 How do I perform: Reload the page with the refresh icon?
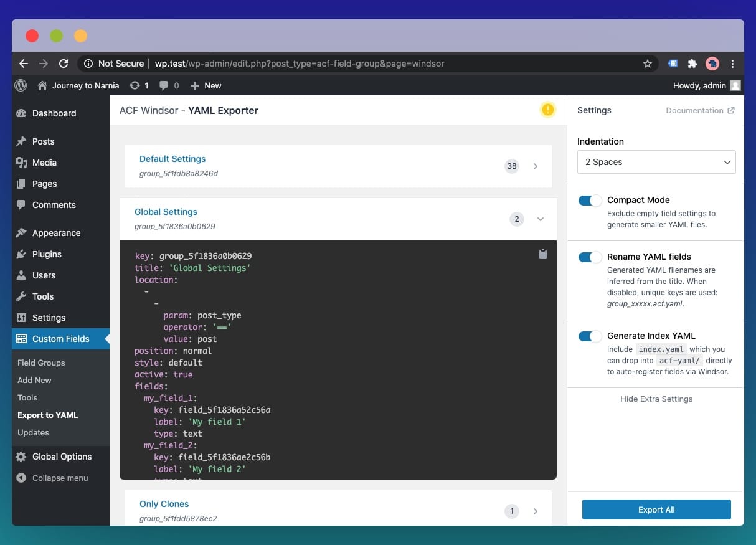click(63, 64)
